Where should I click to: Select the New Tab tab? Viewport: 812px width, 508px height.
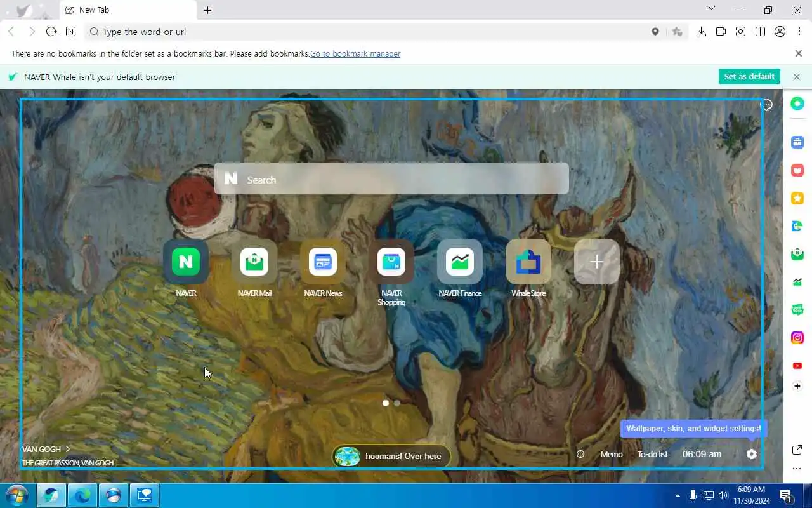click(128, 10)
